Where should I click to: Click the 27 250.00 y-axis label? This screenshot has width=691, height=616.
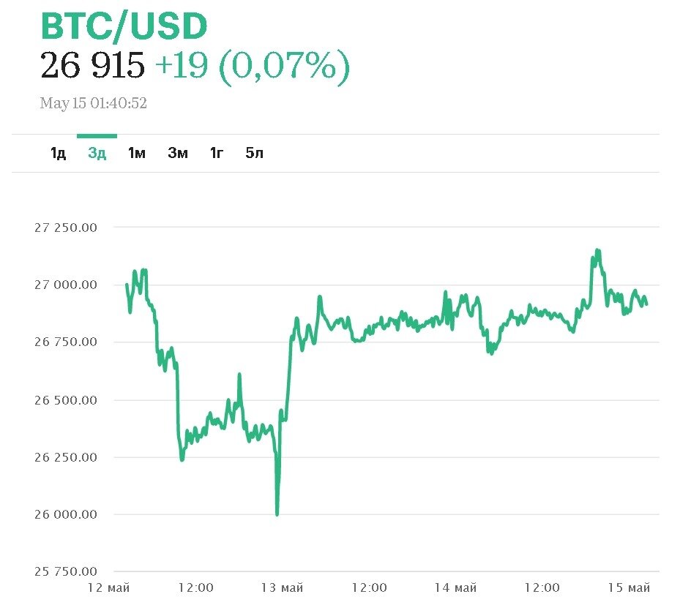point(66,227)
